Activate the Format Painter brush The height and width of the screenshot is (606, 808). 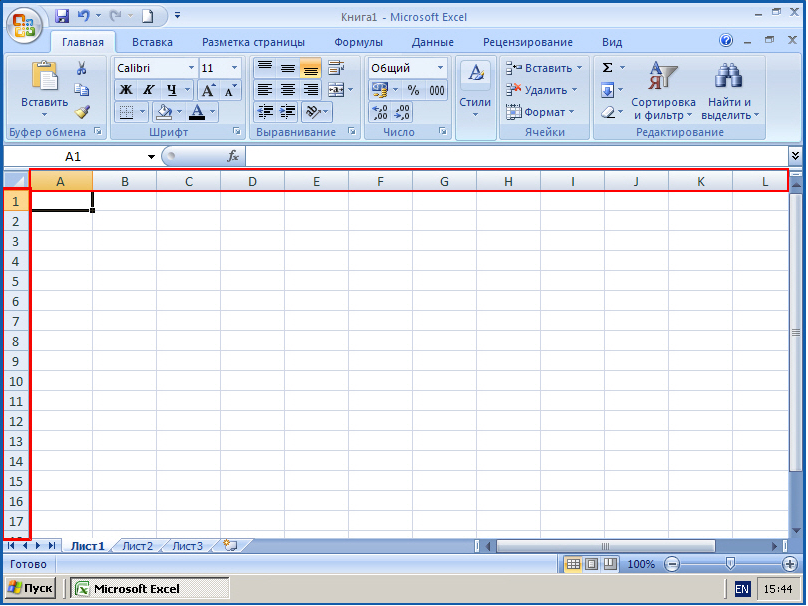[81, 111]
